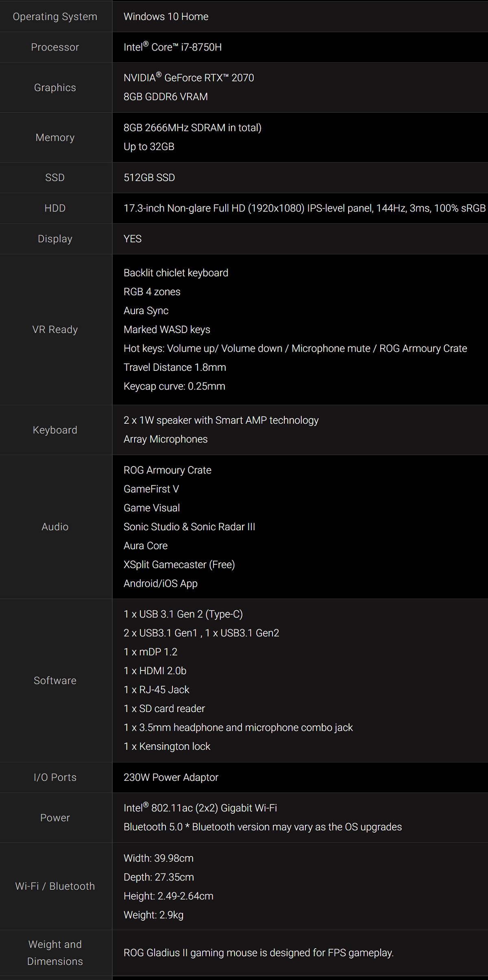488x980 pixels.
Task: Select 'Width: 39.98cm' text
Action: pos(159,858)
